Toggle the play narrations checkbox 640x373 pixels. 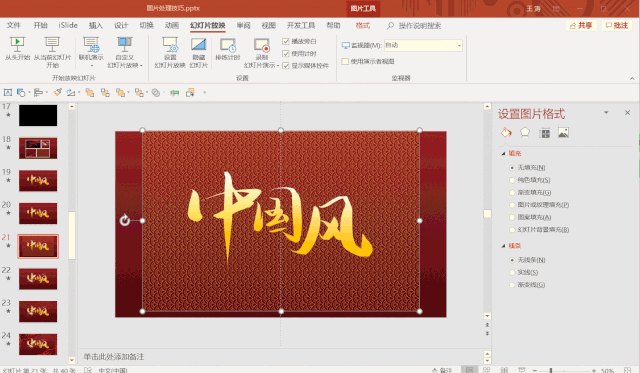[286, 41]
